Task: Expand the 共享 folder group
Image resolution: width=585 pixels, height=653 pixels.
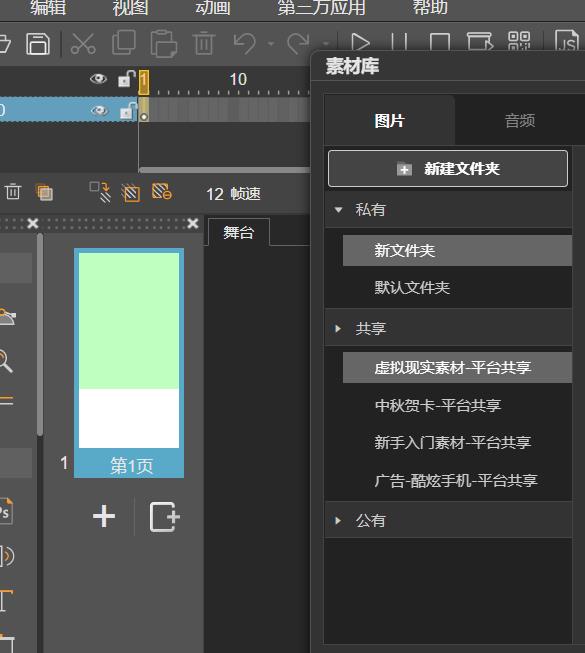Action: tap(338, 329)
